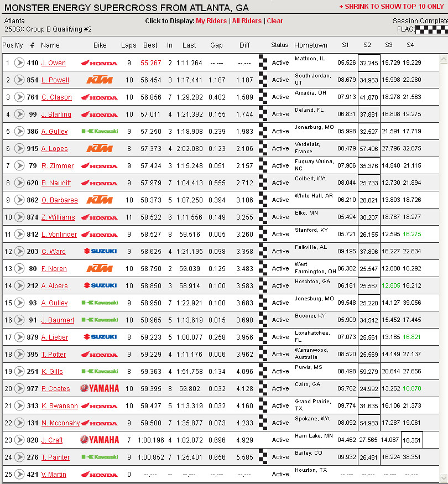Click the arrow icon beside rider 79
448x484 pixels.
[19, 166]
